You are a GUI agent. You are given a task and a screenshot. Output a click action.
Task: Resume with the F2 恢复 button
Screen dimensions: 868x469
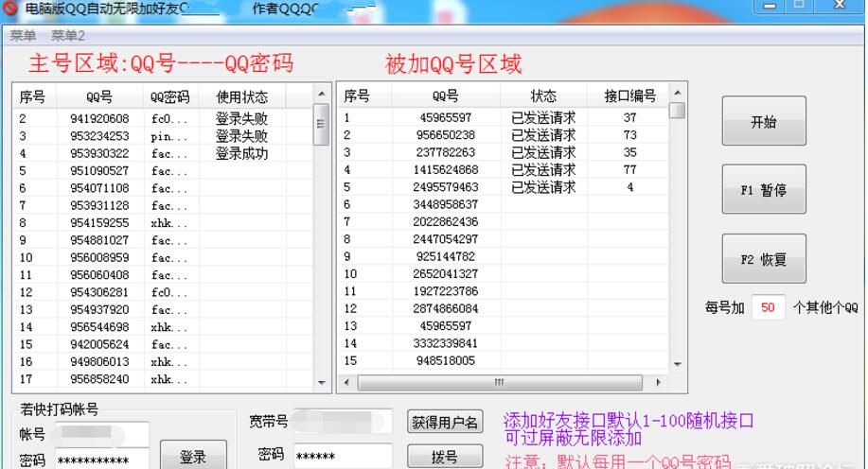tap(763, 259)
